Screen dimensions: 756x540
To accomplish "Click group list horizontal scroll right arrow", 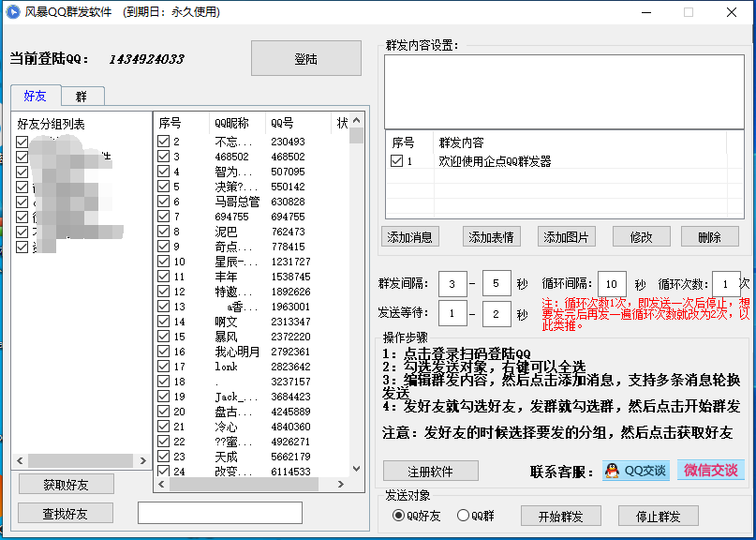I will pos(142,460).
